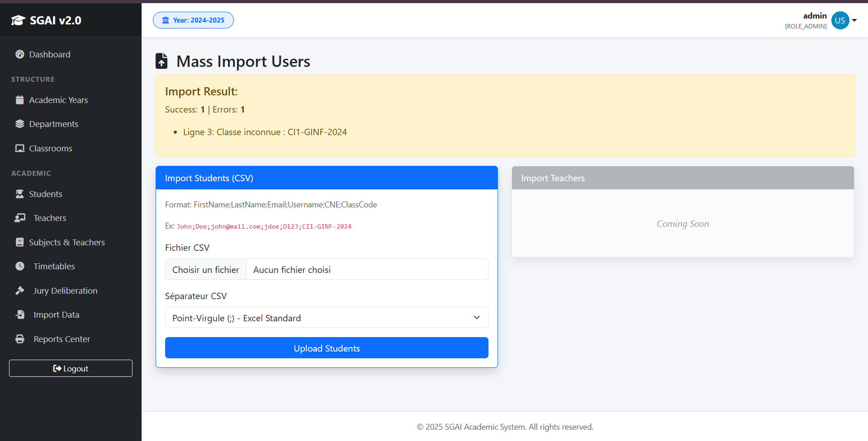Click the institution icon in Year badge
Viewport: 868px width, 441px height.
point(166,20)
